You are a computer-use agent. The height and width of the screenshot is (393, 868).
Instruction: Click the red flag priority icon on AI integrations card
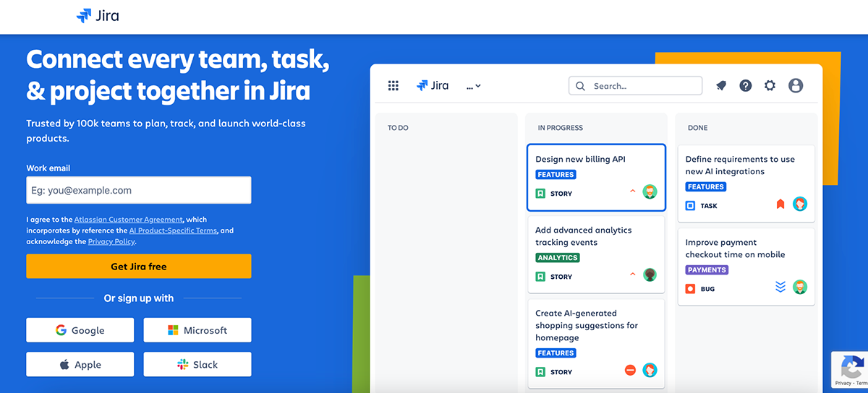tap(780, 204)
